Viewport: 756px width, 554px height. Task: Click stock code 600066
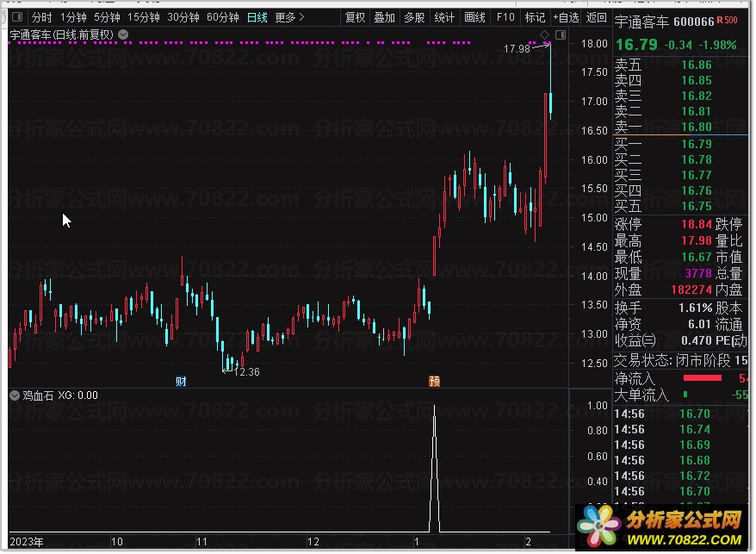[x=694, y=22]
